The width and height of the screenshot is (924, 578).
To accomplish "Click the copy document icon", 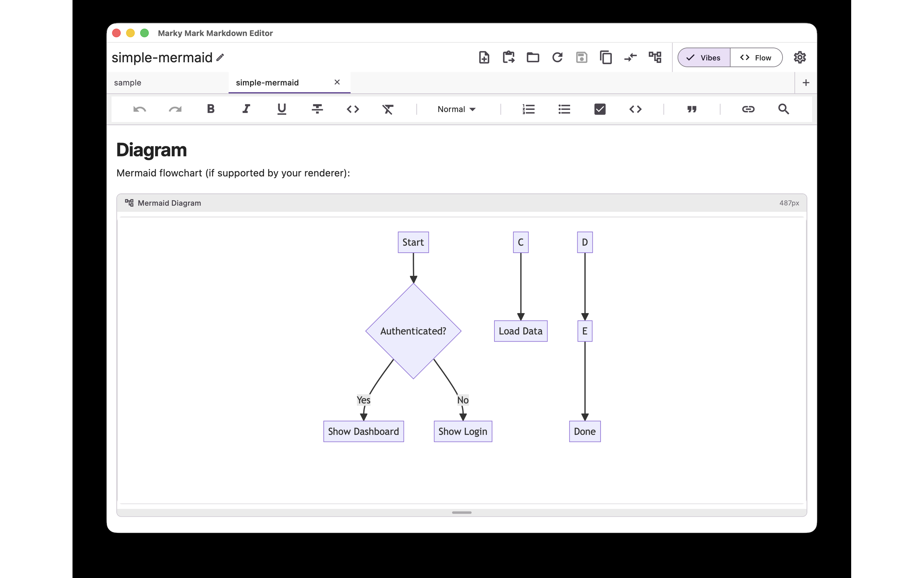I will point(606,57).
